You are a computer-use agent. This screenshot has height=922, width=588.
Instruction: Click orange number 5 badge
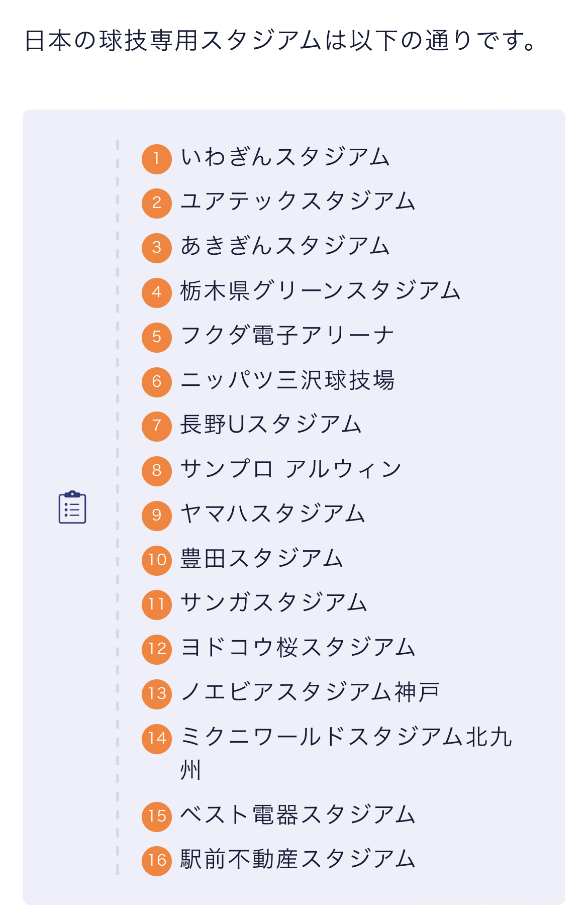(x=157, y=337)
